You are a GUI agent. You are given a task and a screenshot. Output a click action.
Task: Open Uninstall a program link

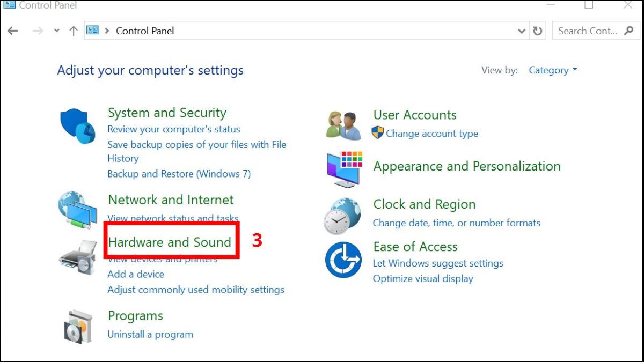tap(150, 334)
